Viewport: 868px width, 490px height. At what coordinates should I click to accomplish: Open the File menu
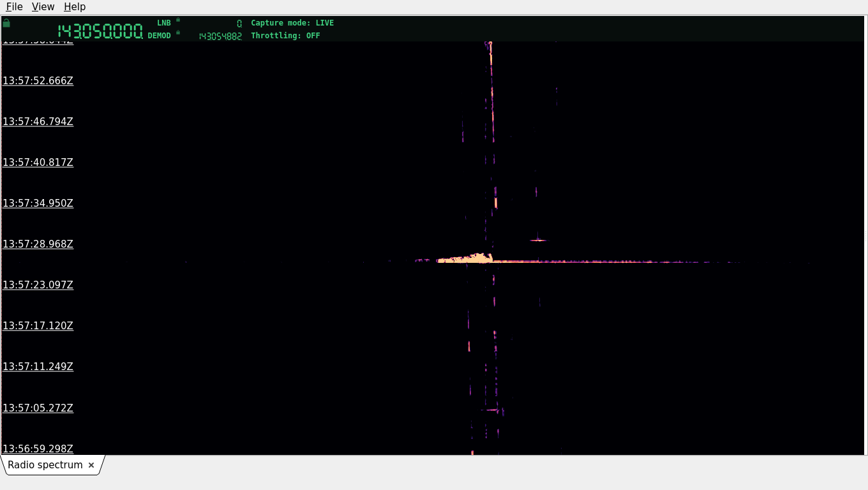[14, 6]
